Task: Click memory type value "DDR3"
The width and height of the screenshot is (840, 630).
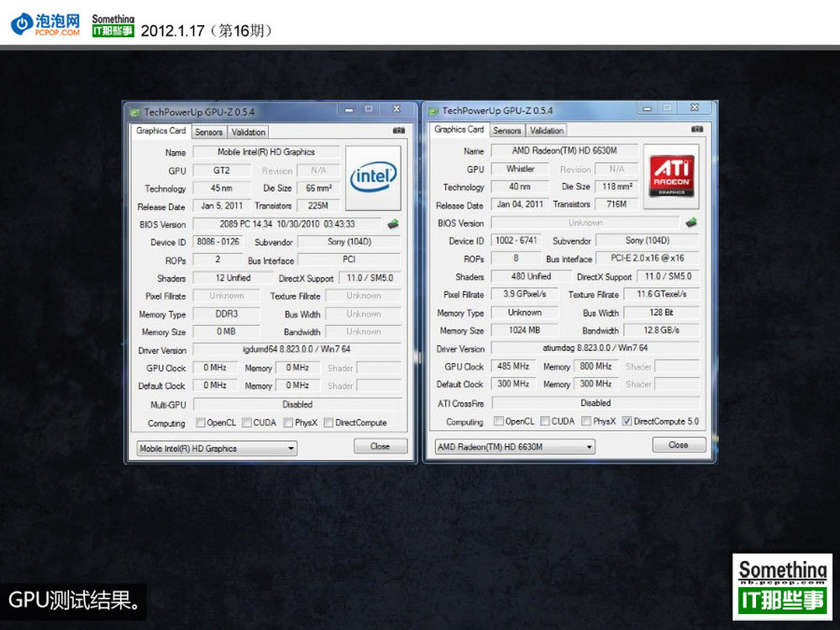Action: click(x=227, y=314)
